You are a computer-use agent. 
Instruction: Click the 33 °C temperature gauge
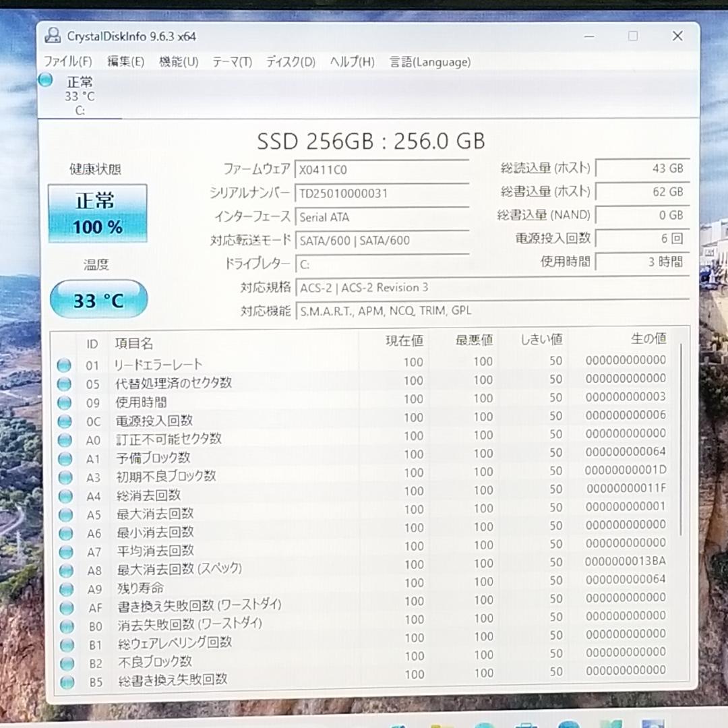click(x=98, y=299)
